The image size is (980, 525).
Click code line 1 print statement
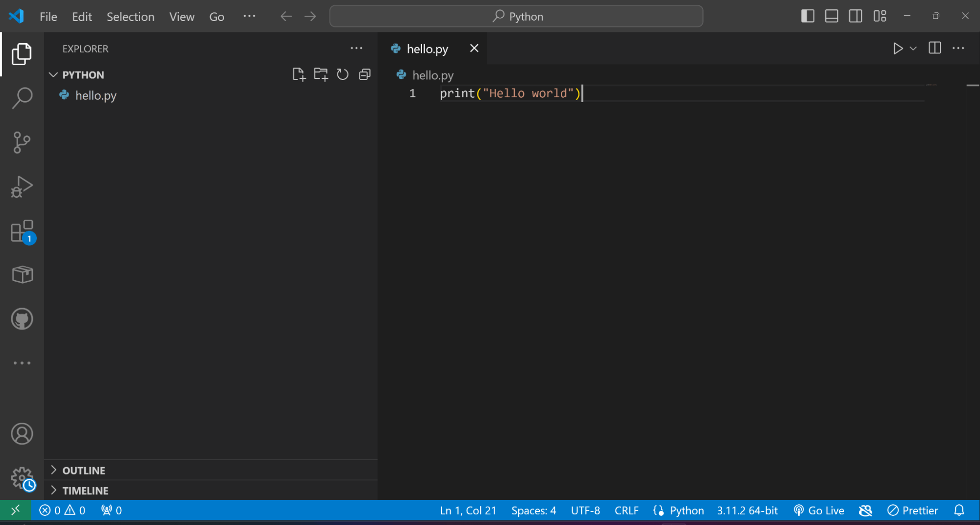tap(510, 93)
